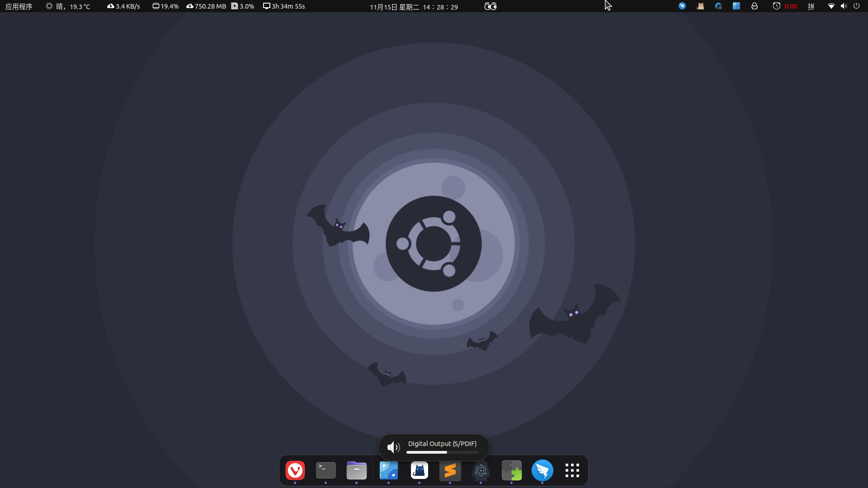Open Vivaldi browser from the dock

[295, 470]
